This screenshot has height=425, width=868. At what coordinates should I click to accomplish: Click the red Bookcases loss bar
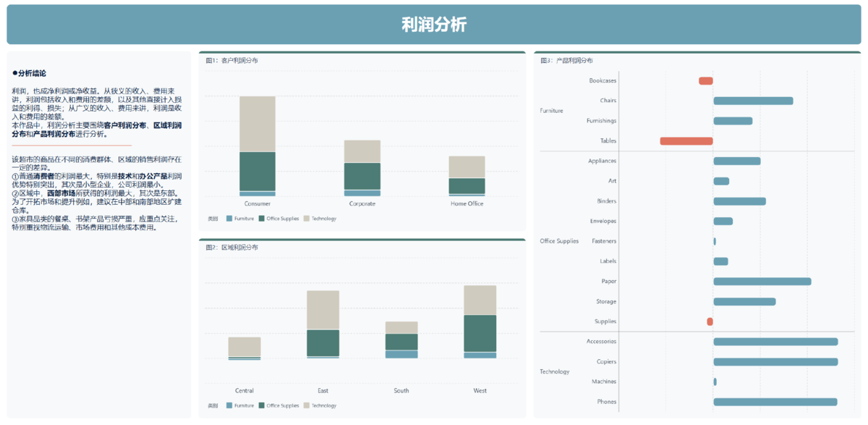[x=706, y=80]
